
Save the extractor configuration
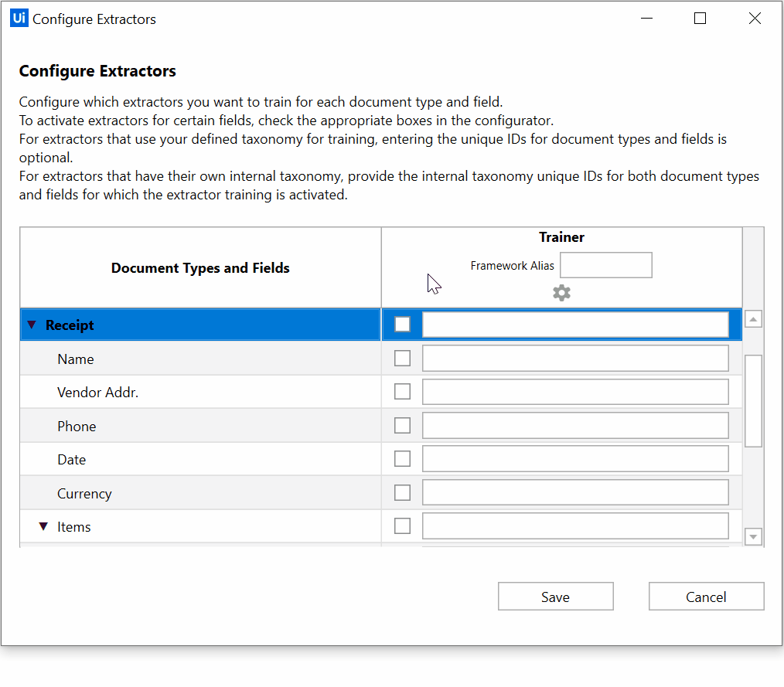pyautogui.click(x=555, y=597)
